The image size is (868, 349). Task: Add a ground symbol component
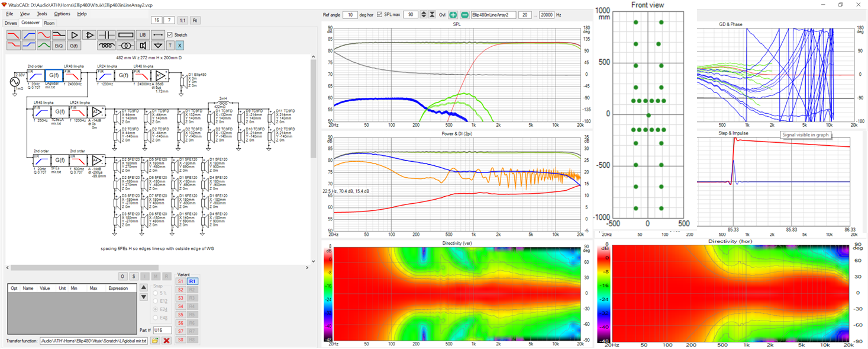tap(158, 45)
